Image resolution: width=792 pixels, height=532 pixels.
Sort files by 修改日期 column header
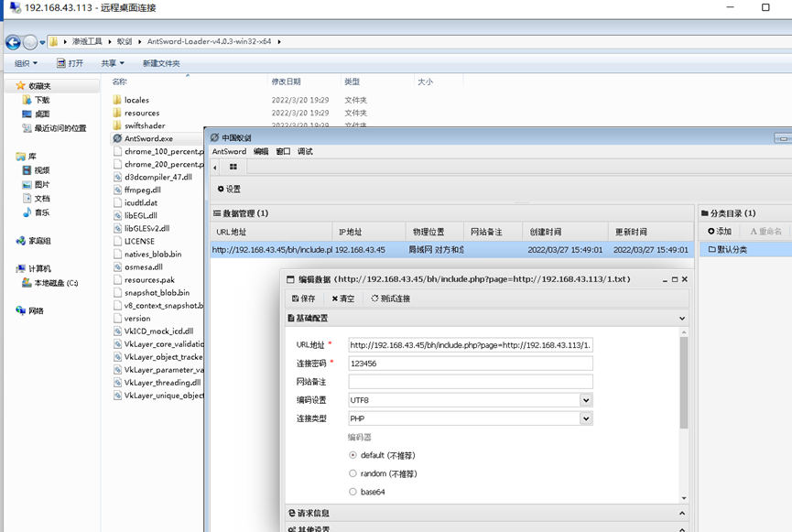tap(286, 81)
